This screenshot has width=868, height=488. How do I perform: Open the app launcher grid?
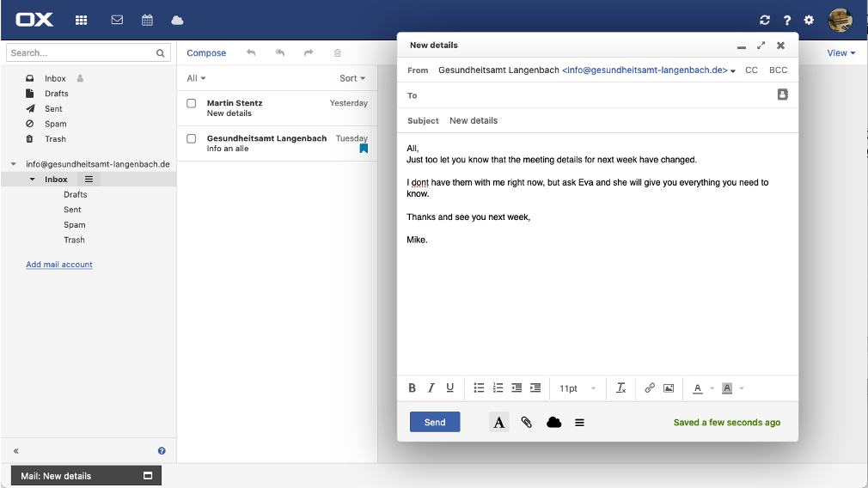coord(82,20)
